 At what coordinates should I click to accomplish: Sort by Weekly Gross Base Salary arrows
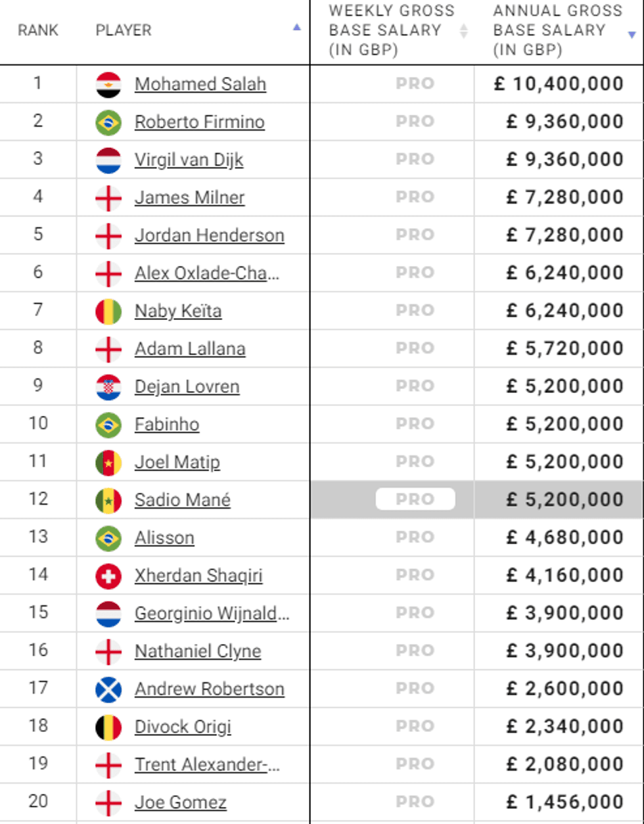click(x=463, y=31)
